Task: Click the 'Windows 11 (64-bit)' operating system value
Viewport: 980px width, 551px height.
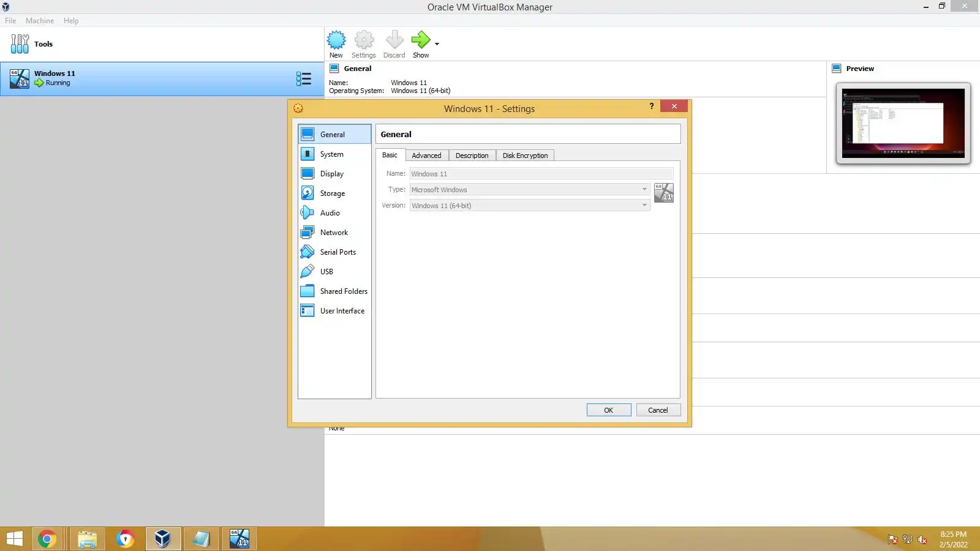Action: 421,91
